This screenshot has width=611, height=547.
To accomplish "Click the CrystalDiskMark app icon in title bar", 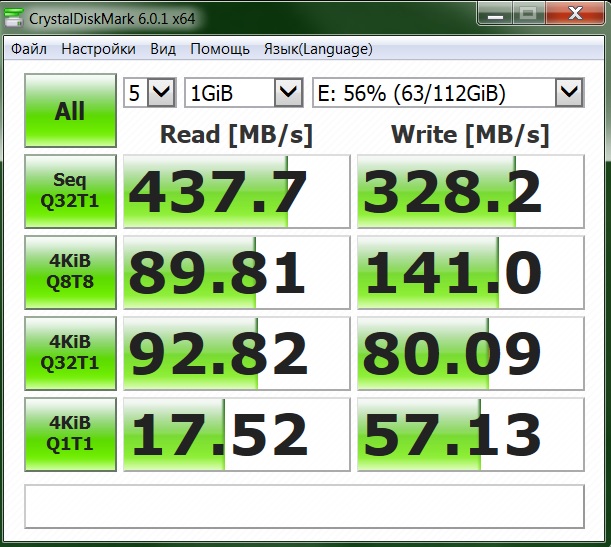I will pos(13,18).
